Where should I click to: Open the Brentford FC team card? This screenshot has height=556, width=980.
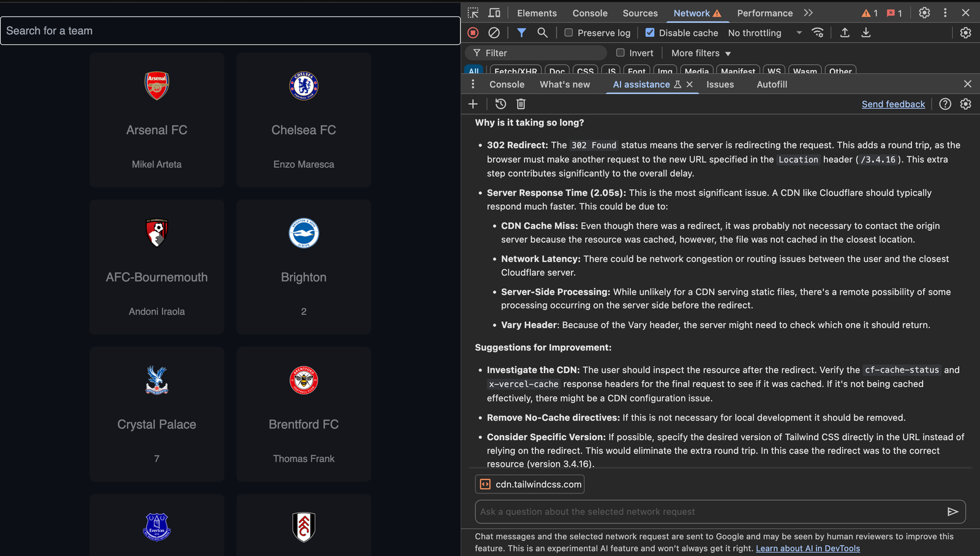point(304,414)
